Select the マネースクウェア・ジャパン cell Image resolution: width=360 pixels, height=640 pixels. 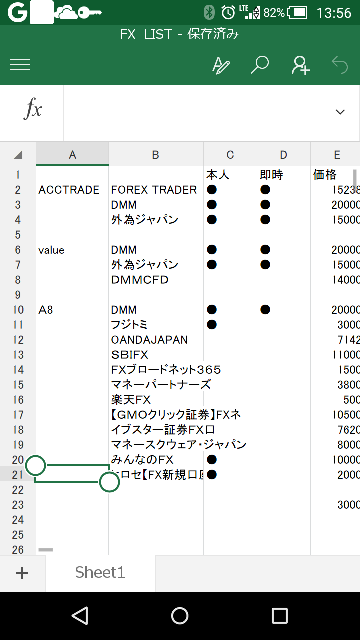point(178,444)
